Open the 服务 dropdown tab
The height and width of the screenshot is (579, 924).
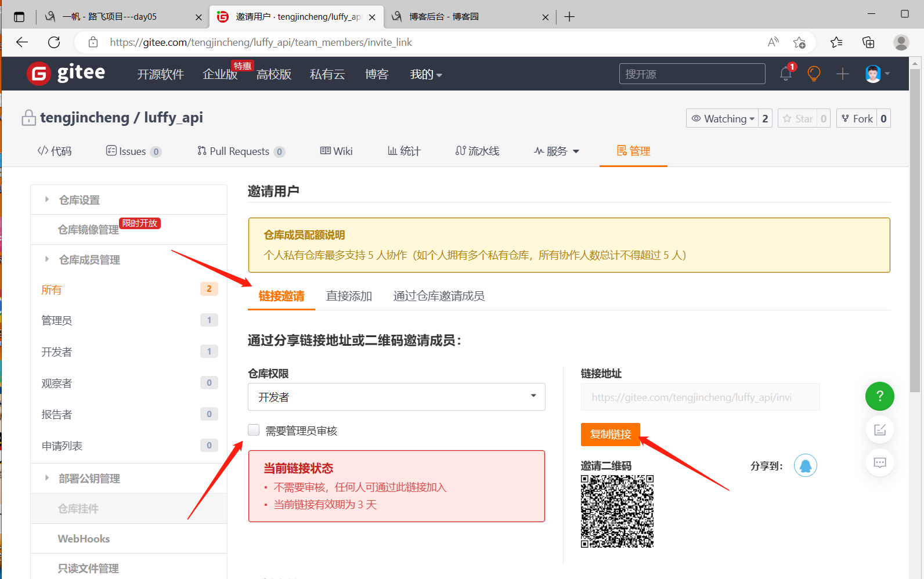point(557,151)
